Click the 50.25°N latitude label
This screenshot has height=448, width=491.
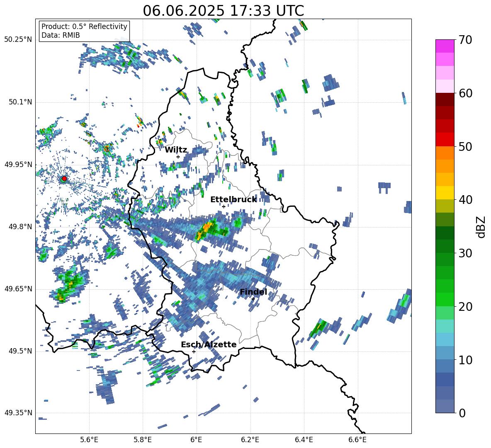pos(18,40)
